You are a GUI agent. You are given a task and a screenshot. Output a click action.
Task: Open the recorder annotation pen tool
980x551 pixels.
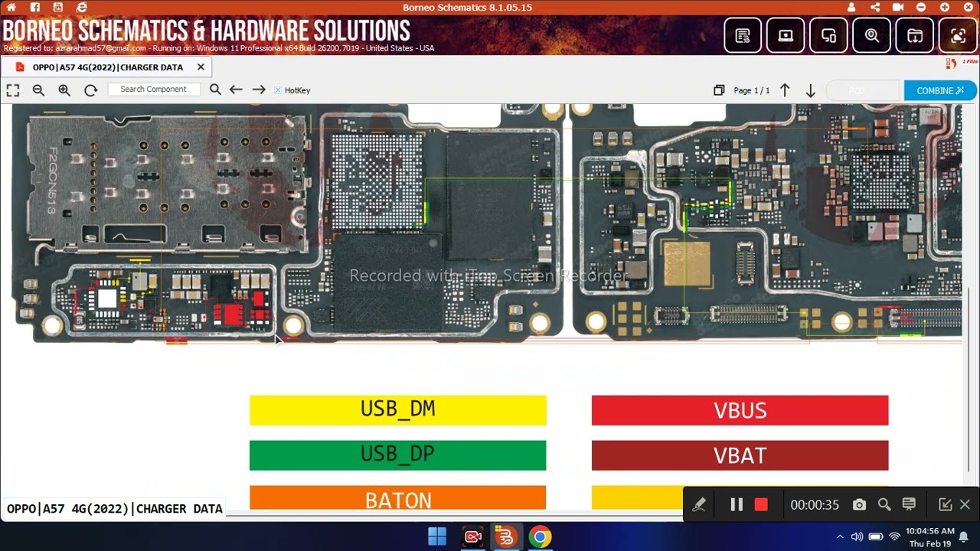coord(699,504)
